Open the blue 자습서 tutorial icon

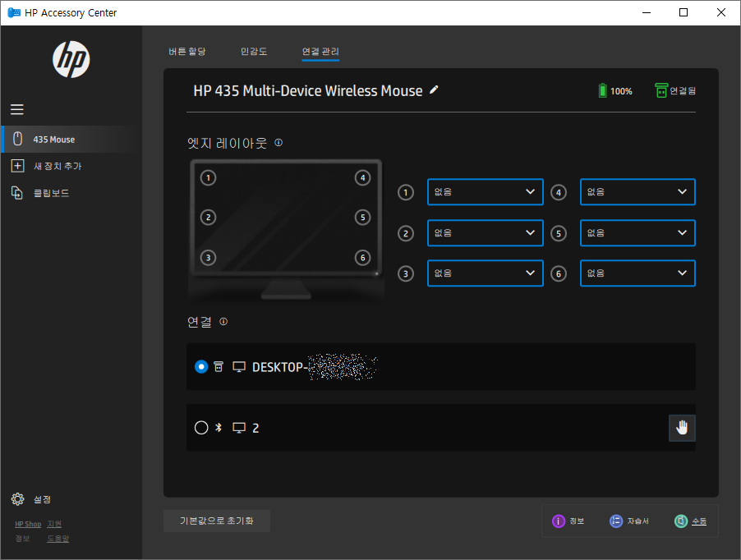[x=616, y=521]
